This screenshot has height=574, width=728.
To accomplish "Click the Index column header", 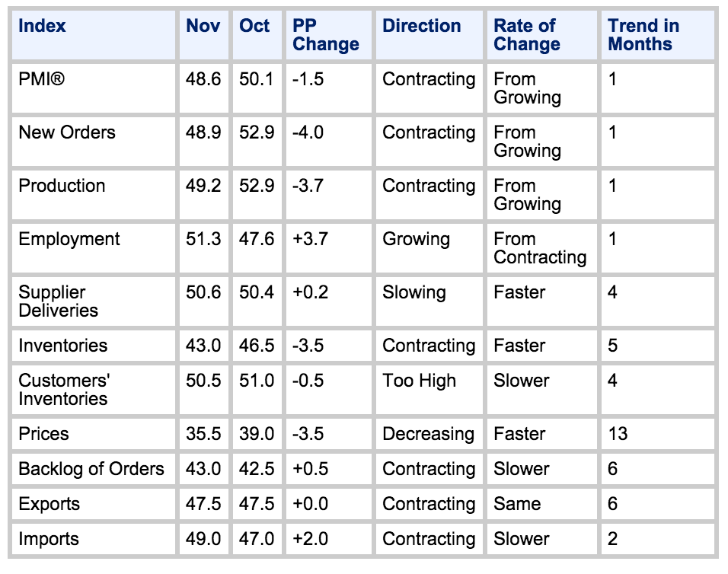I will click(x=43, y=26).
